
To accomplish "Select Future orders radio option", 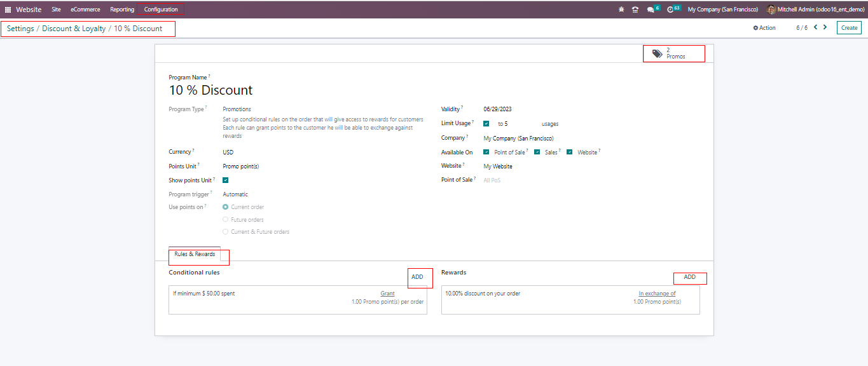I will (226, 220).
